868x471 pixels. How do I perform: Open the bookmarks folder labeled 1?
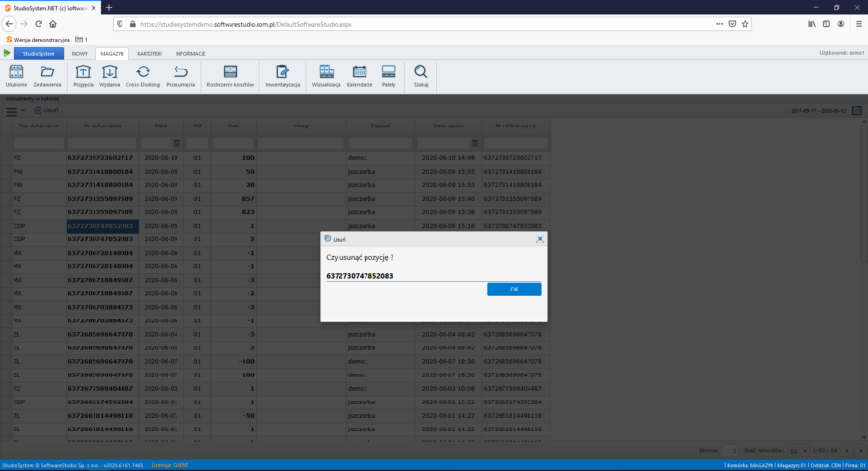[x=81, y=40]
